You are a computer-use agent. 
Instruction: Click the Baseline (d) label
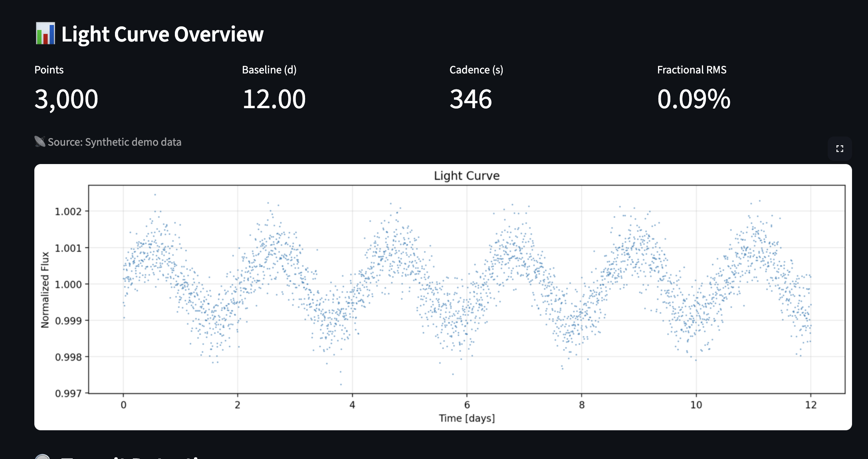tap(269, 70)
